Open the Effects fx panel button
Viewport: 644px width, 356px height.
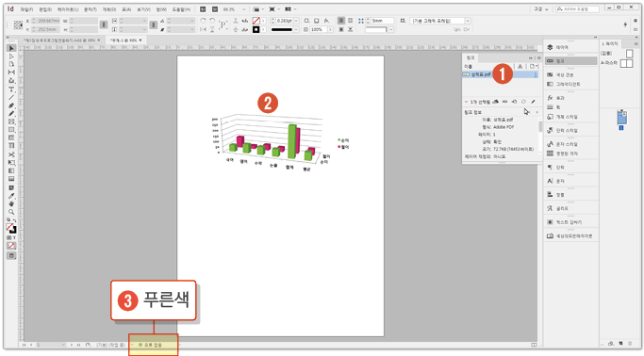[570, 98]
